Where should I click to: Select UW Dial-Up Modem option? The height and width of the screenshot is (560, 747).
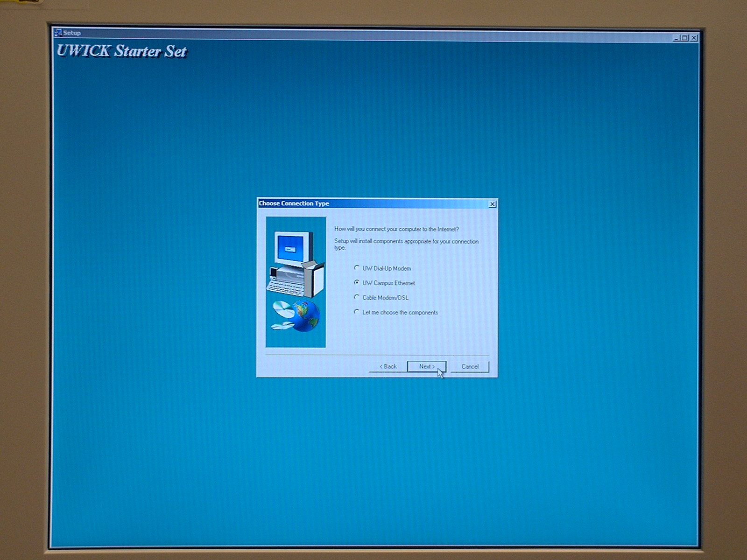(357, 268)
